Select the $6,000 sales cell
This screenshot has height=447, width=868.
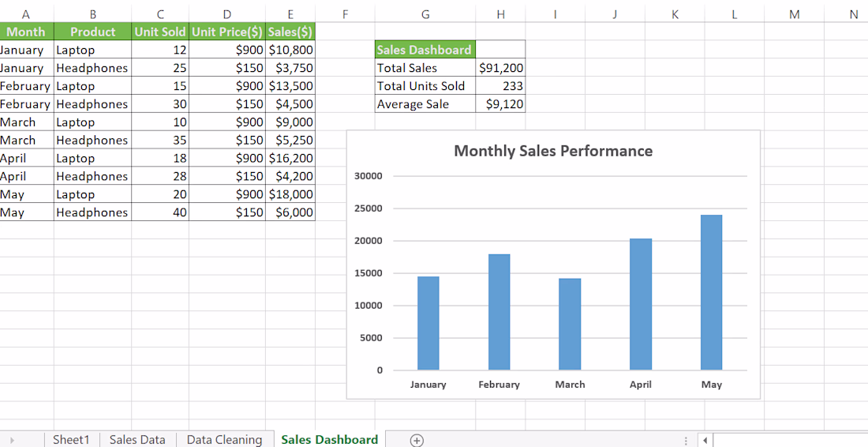click(290, 212)
